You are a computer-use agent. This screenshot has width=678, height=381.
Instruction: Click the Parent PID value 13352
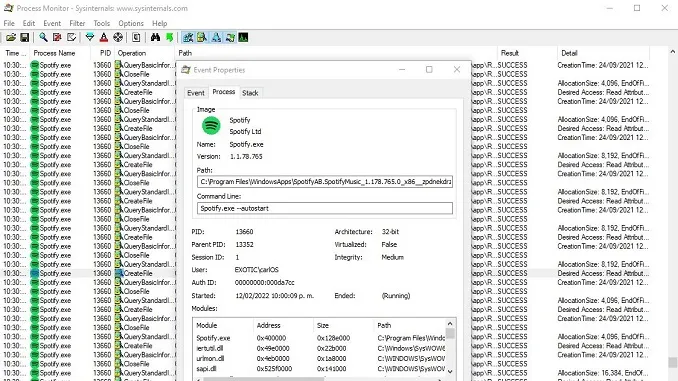244,244
